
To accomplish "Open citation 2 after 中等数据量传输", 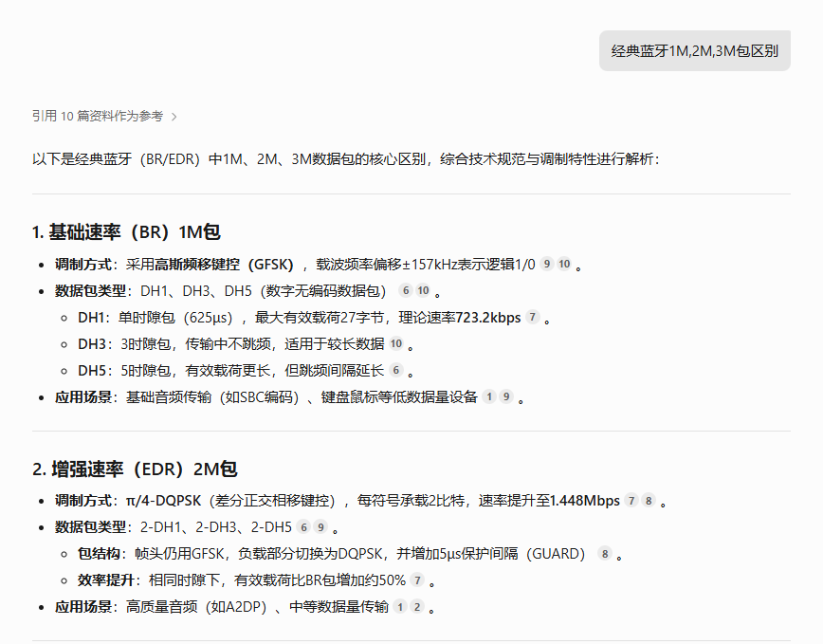I will (417, 607).
